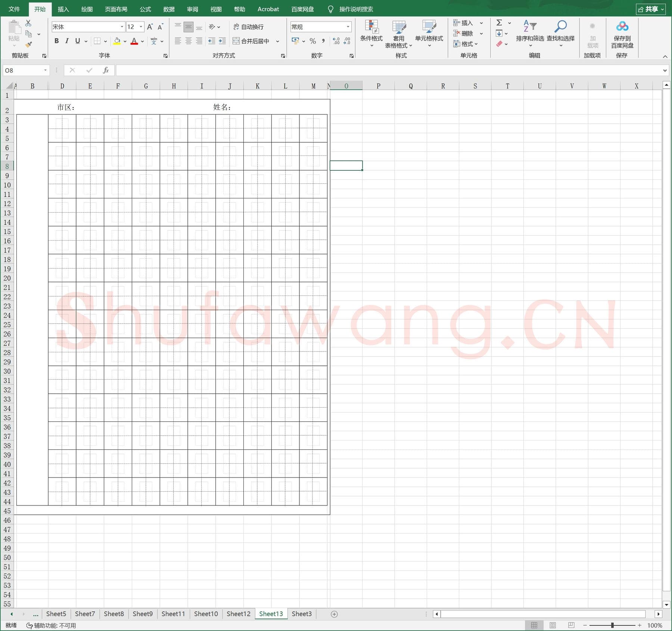Add new sheet with plus button
Viewport: 672px width, 631px height.
(334, 614)
